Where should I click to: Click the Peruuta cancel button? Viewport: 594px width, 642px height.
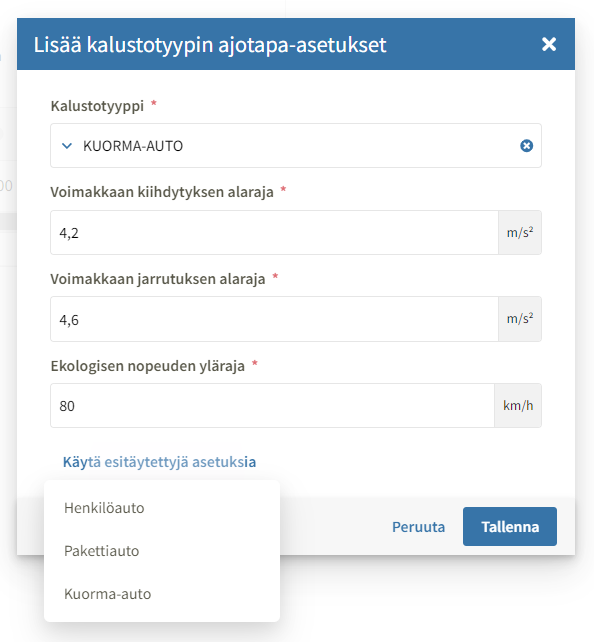pos(418,527)
